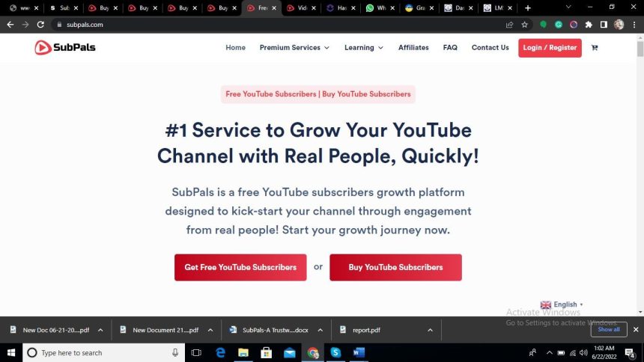
Task: Reload the subpals.com page
Action: [40, 25]
